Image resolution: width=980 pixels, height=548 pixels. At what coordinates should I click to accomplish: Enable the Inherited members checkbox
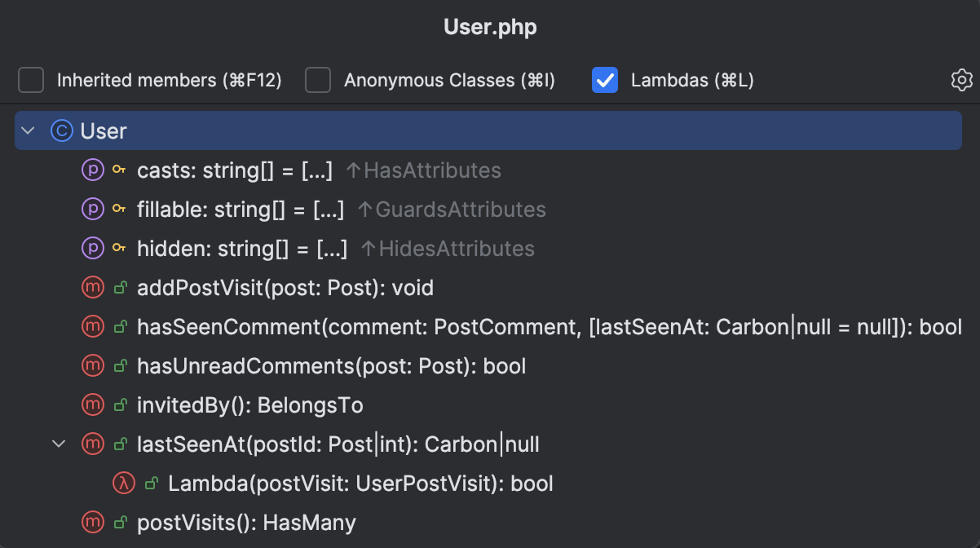pyautogui.click(x=30, y=80)
